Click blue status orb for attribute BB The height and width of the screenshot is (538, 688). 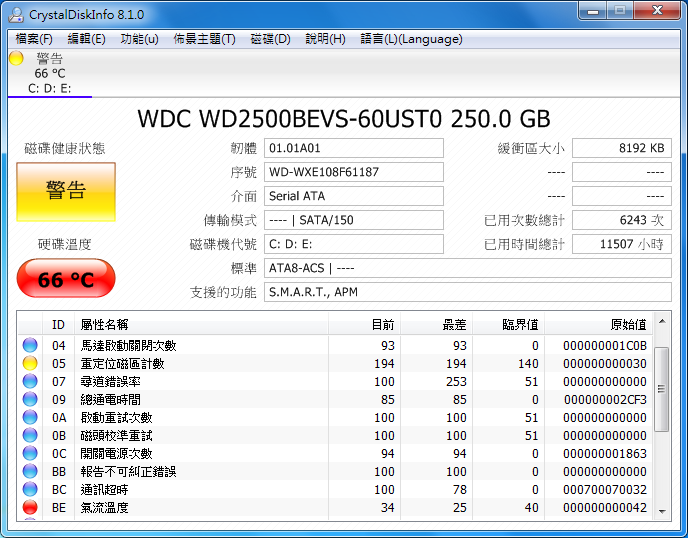tap(30, 471)
